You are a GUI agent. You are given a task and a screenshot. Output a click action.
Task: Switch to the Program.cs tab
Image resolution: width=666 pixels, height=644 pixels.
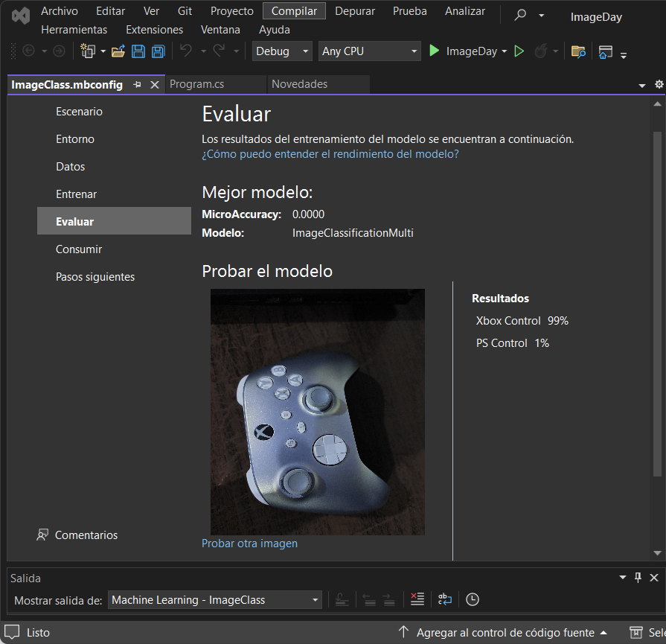coord(197,84)
